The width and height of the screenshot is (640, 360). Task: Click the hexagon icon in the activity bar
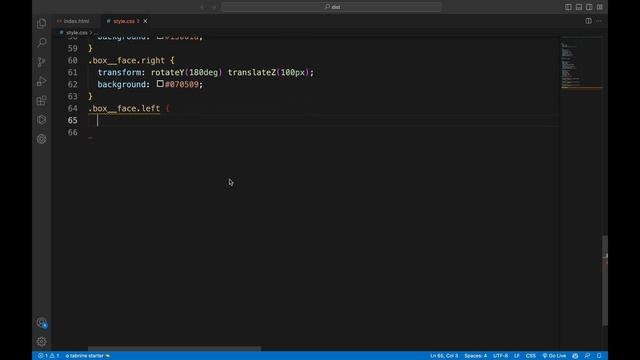41,120
